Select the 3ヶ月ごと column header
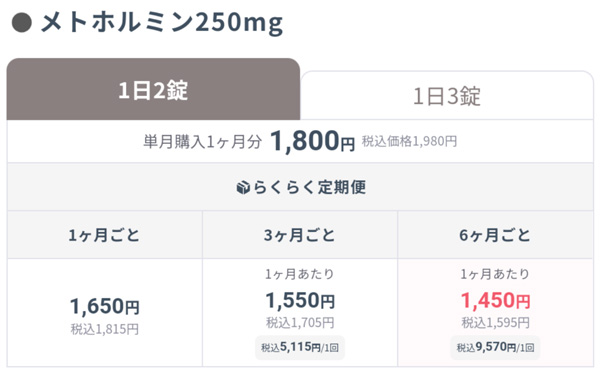The image size is (600, 376). coord(300,234)
